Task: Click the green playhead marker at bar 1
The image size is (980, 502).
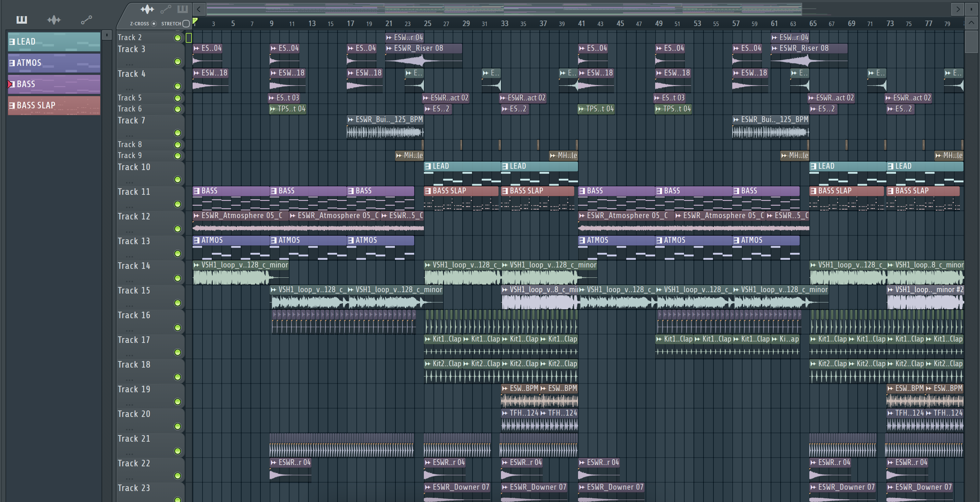Action: tap(195, 21)
